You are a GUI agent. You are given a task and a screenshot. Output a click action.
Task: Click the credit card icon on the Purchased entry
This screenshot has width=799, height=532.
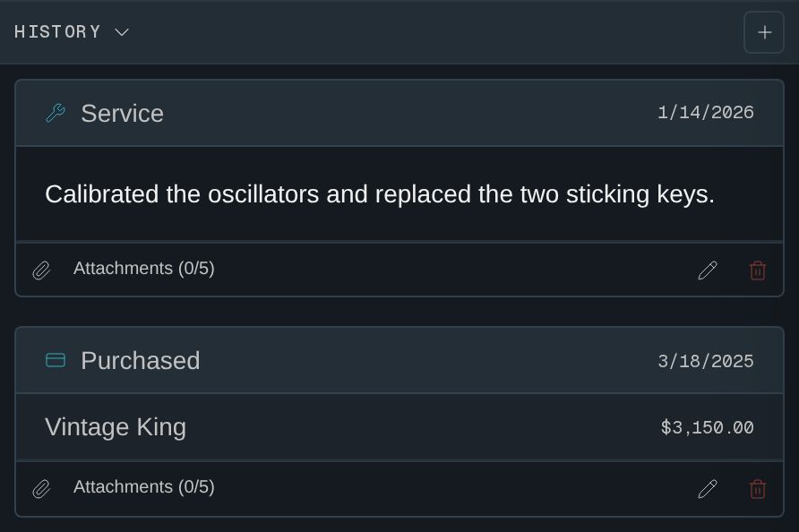tap(56, 360)
